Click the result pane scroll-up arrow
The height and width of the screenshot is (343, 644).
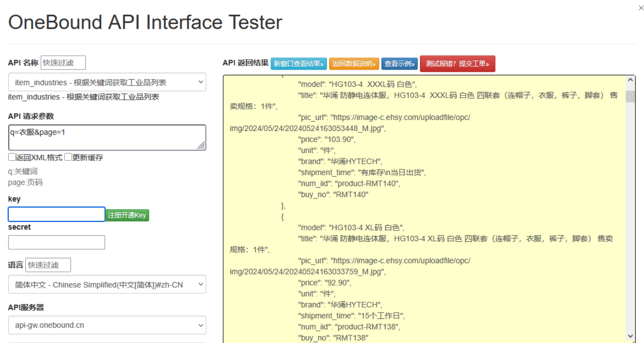pyautogui.click(x=630, y=80)
